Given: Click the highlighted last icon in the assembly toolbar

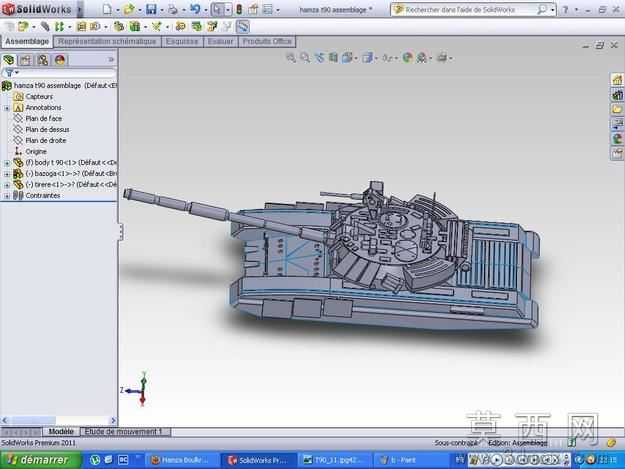Looking at the screenshot, I should [x=242, y=27].
